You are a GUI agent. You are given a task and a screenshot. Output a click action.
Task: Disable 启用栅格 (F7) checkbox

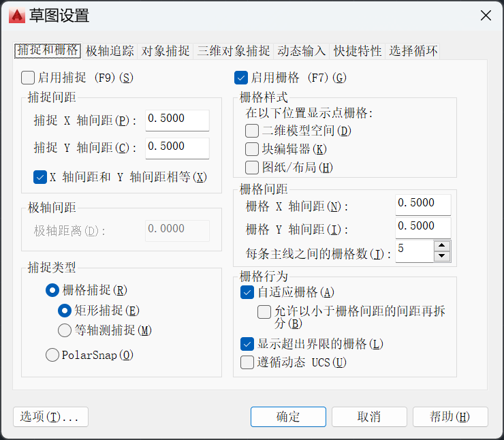(x=241, y=78)
